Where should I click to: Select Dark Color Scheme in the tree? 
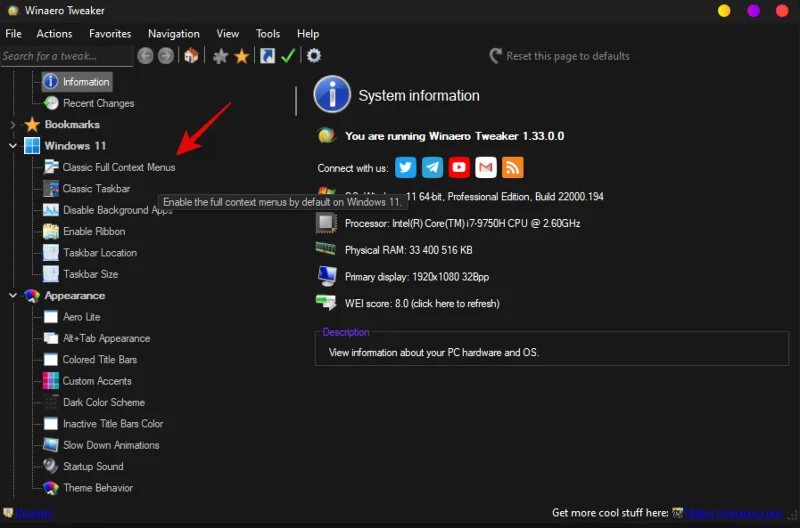(104, 402)
